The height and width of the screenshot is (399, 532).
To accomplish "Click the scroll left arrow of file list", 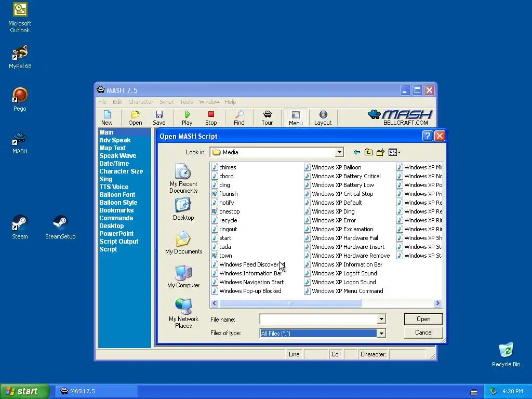I will (x=215, y=303).
